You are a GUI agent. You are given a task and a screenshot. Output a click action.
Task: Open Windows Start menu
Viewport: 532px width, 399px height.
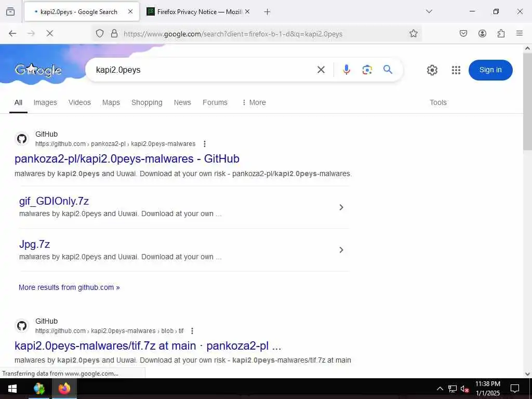[12, 389]
